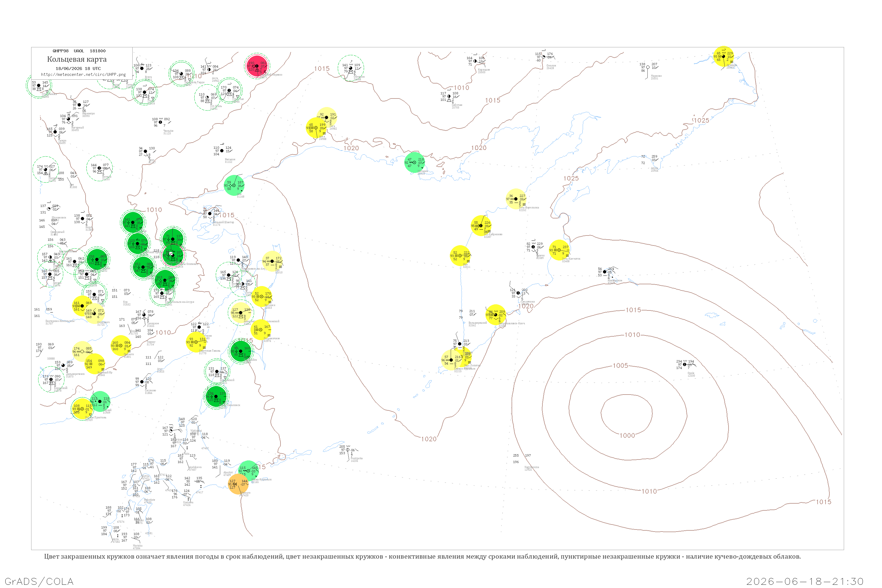Select the yellow circle at Рудная Пристань
This screenshot has height=588, width=882.
(x=82, y=409)
